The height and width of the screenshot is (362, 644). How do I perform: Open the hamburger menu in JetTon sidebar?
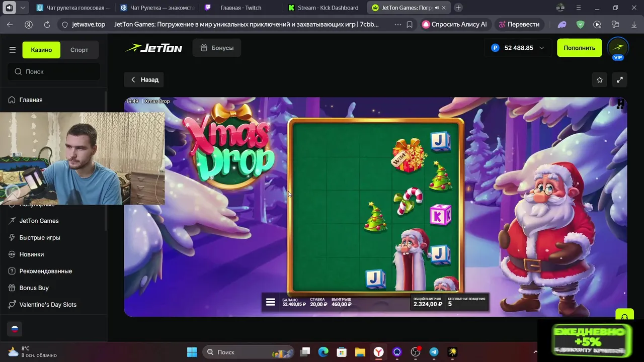[13, 50]
